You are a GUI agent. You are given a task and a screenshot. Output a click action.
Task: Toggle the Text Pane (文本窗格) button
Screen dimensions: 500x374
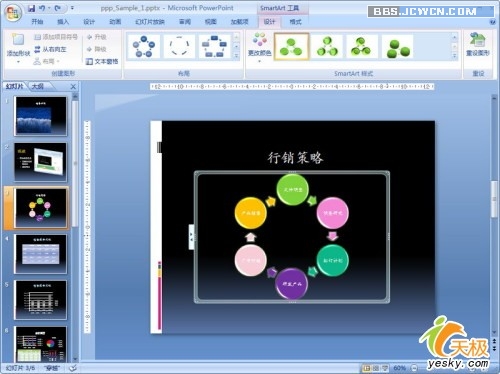click(102, 62)
